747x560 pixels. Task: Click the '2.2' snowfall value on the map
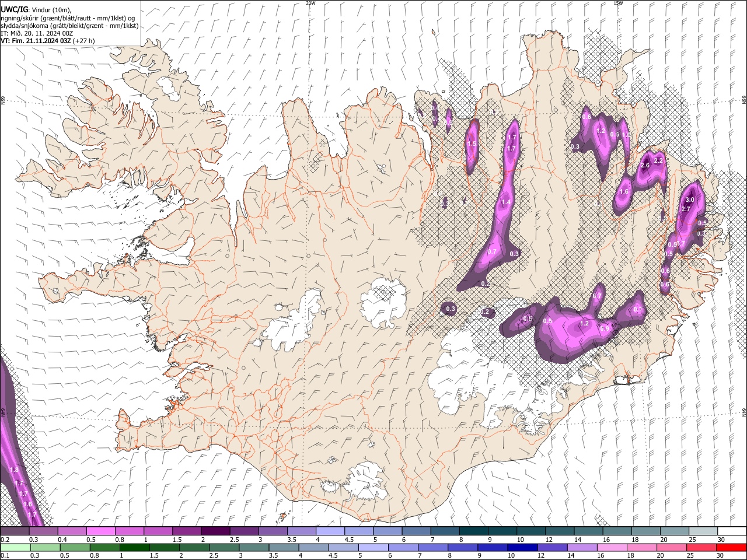(x=659, y=160)
